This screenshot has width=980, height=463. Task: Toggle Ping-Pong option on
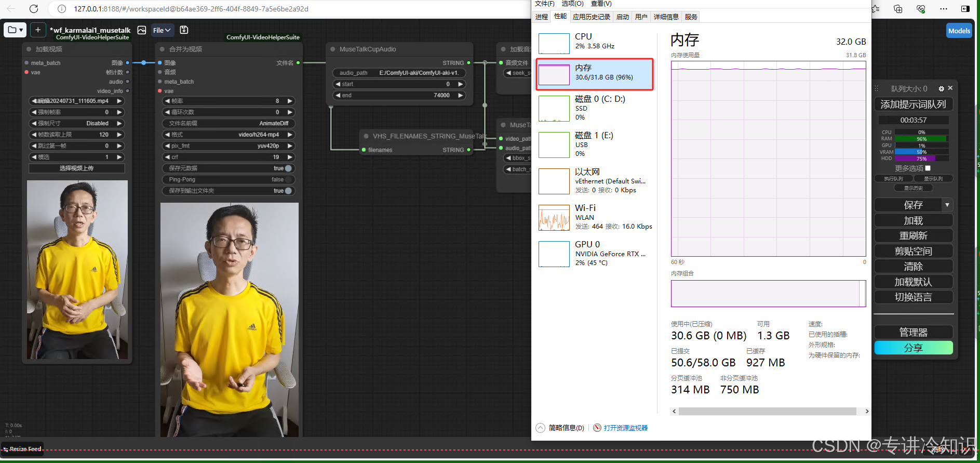coord(288,180)
